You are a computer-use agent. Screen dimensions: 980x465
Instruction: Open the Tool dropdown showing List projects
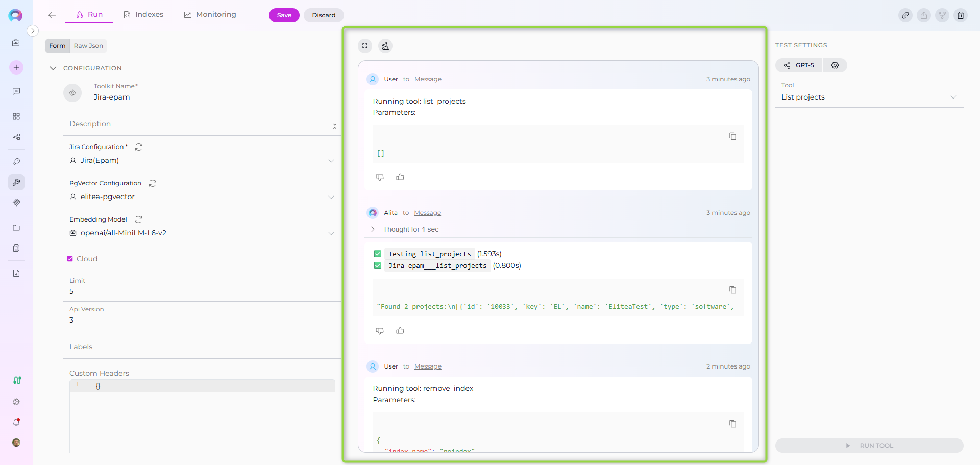pos(868,97)
